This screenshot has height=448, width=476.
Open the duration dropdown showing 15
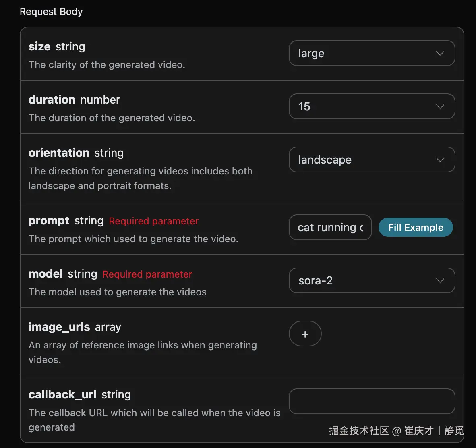(372, 106)
